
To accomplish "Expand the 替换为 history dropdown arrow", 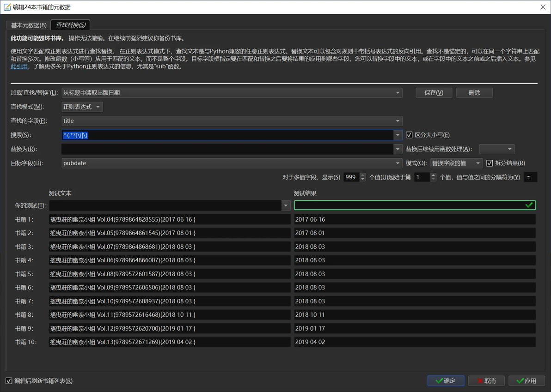I will point(398,149).
